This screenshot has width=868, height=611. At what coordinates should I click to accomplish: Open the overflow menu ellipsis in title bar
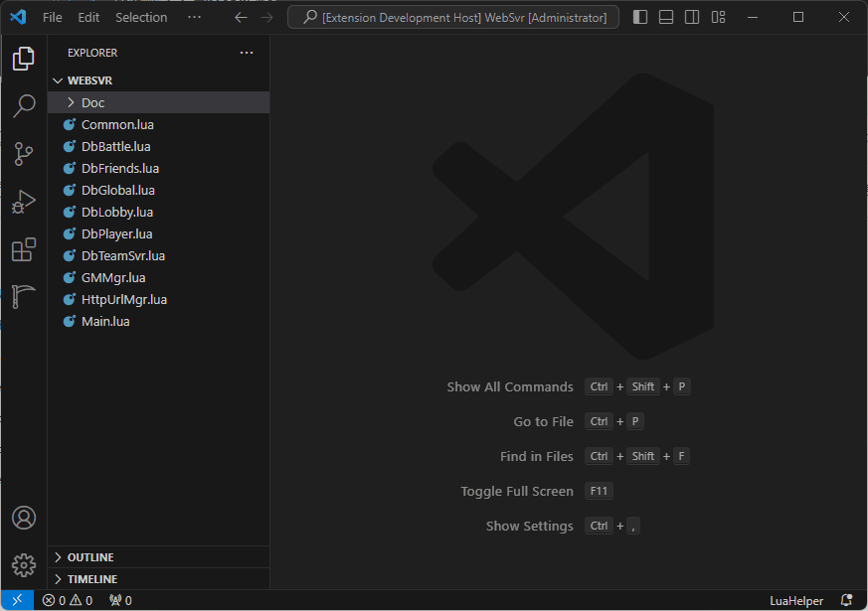click(x=194, y=18)
